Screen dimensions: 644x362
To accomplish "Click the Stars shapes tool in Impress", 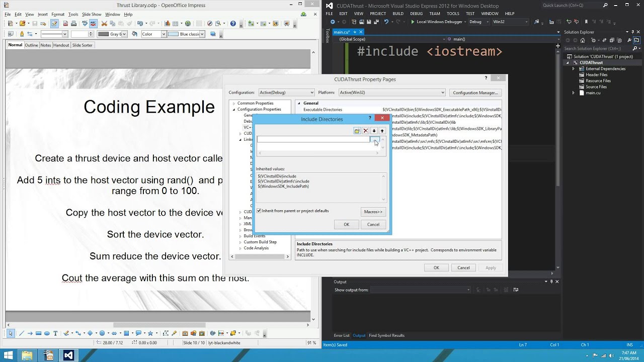I will tap(150, 333).
